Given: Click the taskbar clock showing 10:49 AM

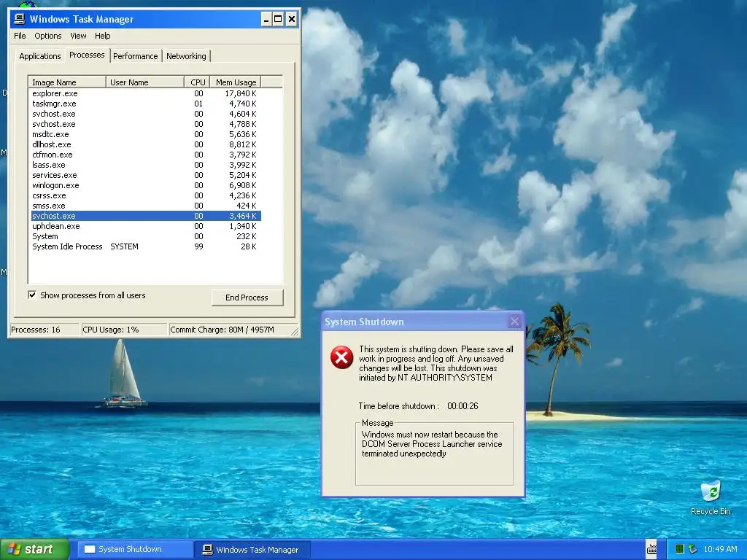Looking at the screenshot, I should tap(720, 549).
